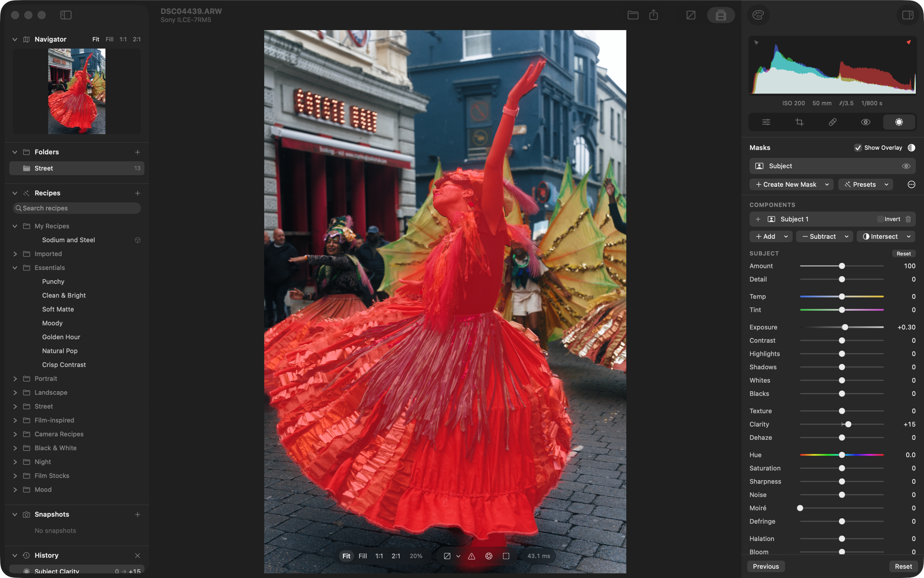Click the Search recipes field

(x=77, y=208)
